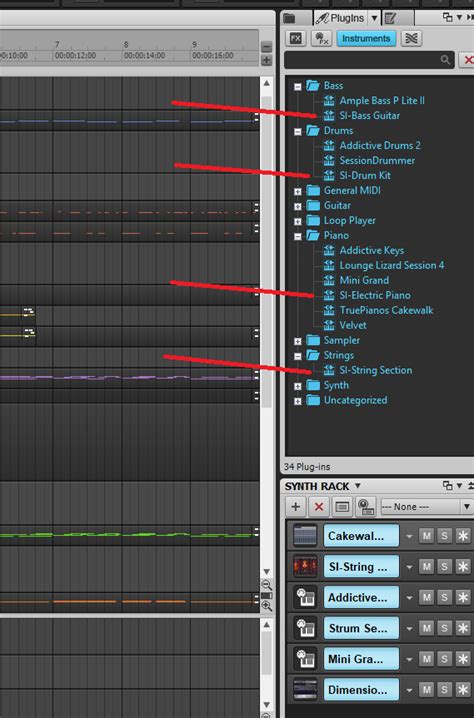Image resolution: width=474 pixels, height=718 pixels.
Task: Select Ample Bass P Lite II instrument
Action: click(x=382, y=101)
